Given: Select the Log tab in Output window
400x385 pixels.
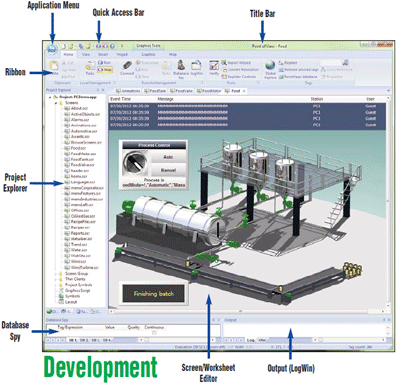Looking at the screenshot, I should coord(251,340).
